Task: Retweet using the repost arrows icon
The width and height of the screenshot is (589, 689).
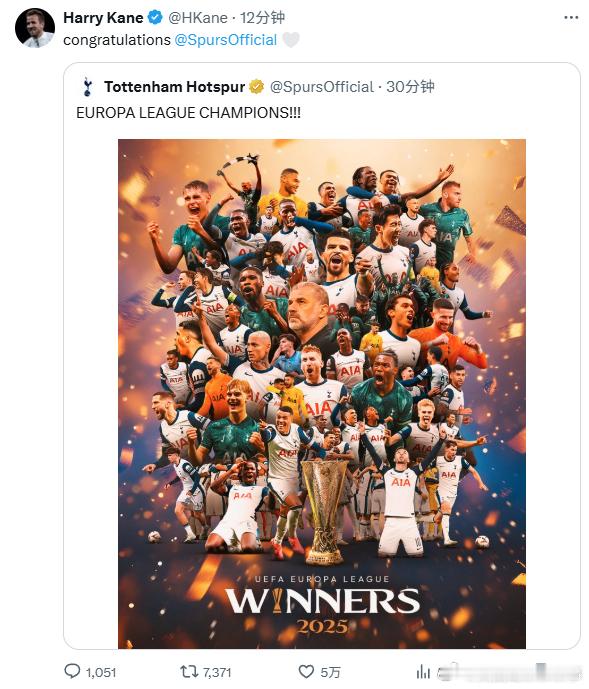Action: pyautogui.click(x=189, y=671)
